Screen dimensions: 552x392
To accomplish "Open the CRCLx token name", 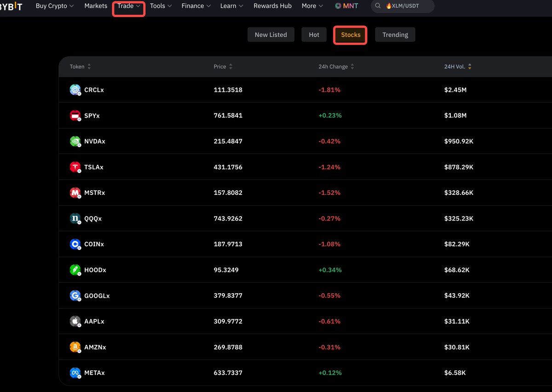I will pyautogui.click(x=94, y=90).
